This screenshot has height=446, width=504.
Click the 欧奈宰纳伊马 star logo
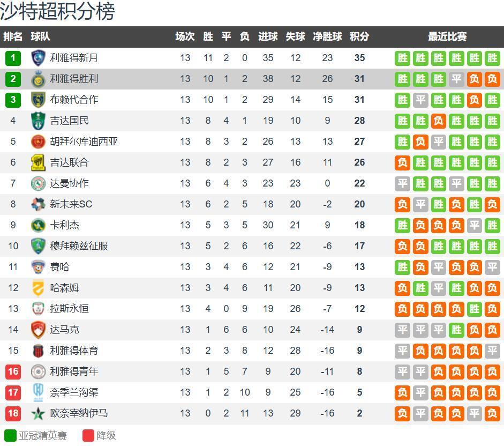coord(38,413)
